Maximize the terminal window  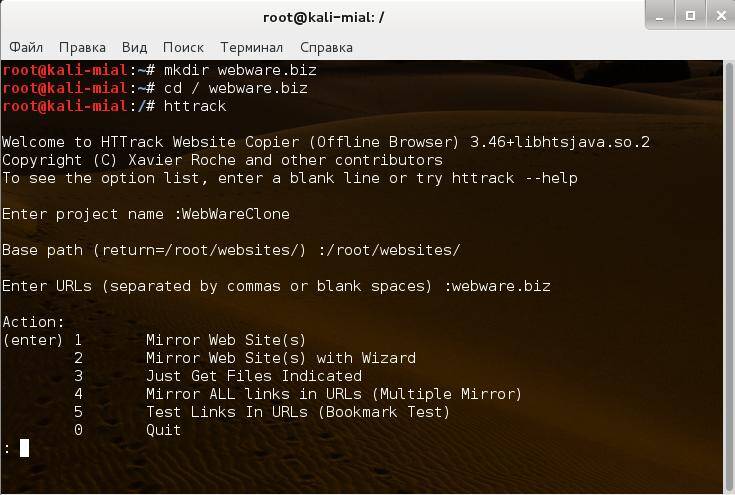pyautogui.click(x=690, y=15)
